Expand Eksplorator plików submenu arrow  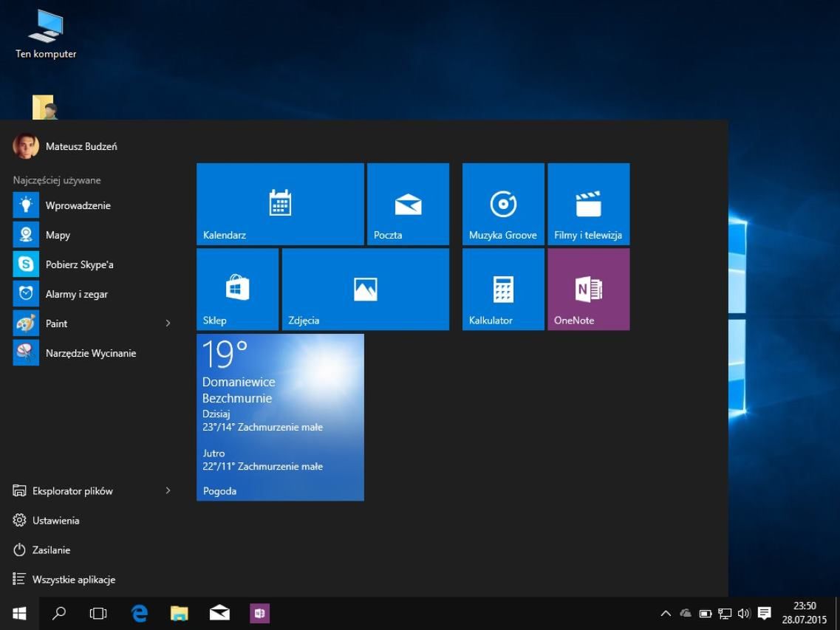pyautogui.click(x=168, y=490)
